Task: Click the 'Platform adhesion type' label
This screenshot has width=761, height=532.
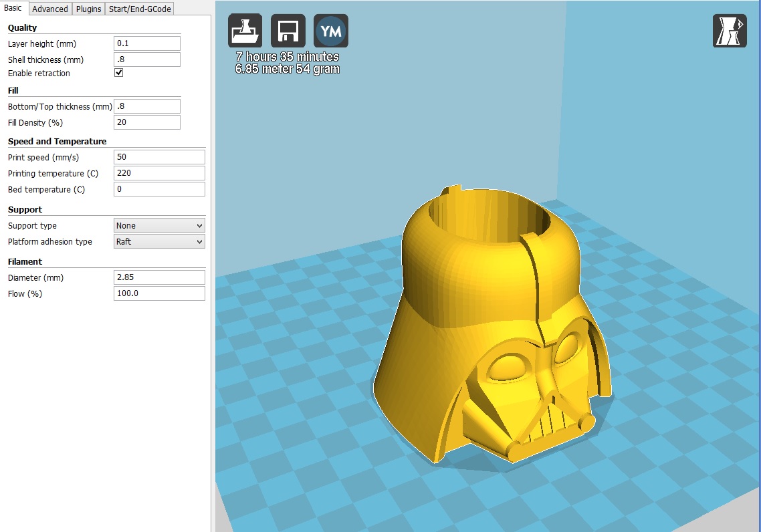Action: (50, 242)
